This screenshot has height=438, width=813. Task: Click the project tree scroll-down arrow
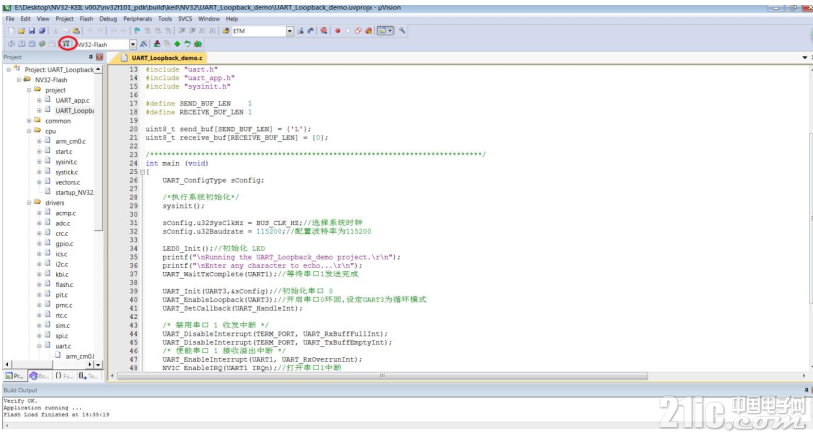(99, 365)
